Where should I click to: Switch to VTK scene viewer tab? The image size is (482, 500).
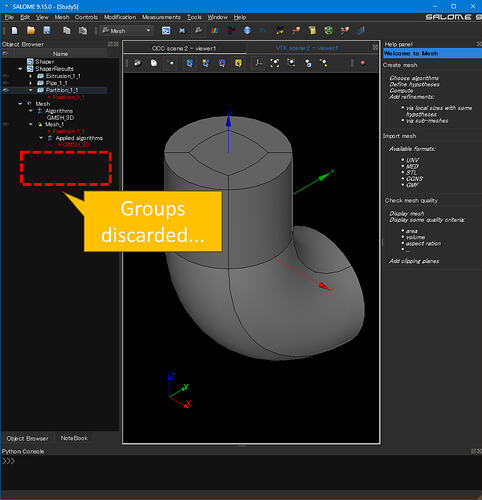pos(307,48)
